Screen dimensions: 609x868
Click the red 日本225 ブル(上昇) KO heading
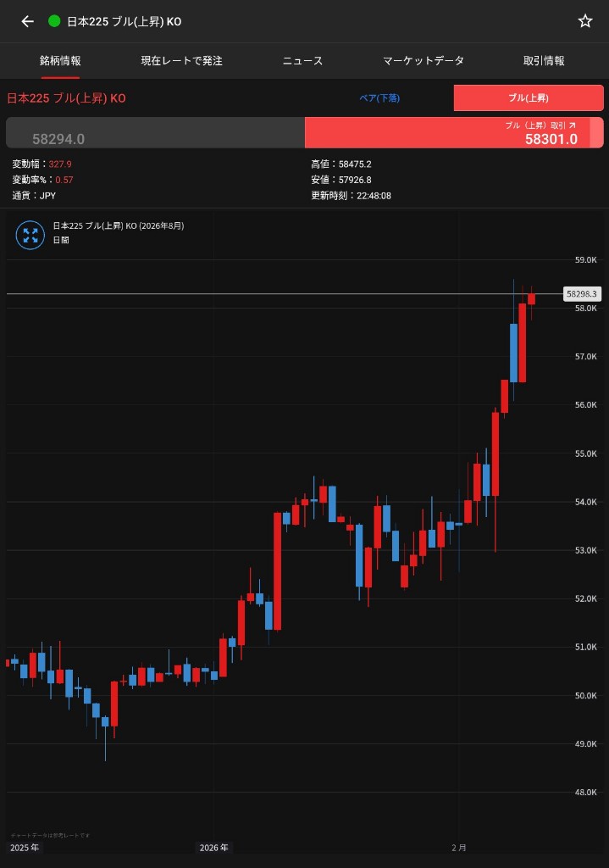66,98
